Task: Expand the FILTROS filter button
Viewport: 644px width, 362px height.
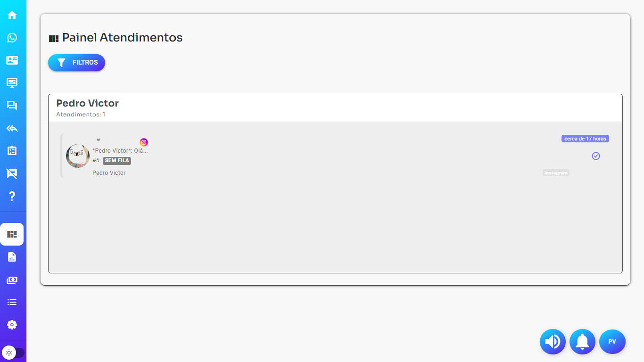Action: point(76,63)
